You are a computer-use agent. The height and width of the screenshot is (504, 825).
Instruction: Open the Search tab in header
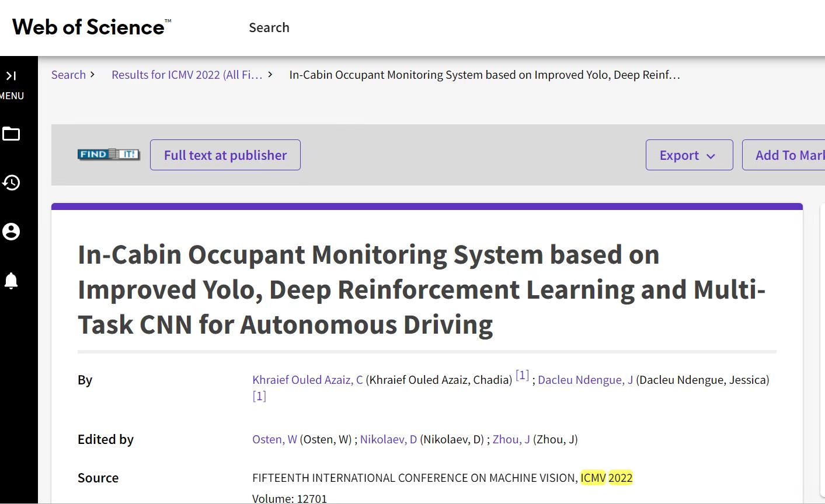(x=269, y=27)
